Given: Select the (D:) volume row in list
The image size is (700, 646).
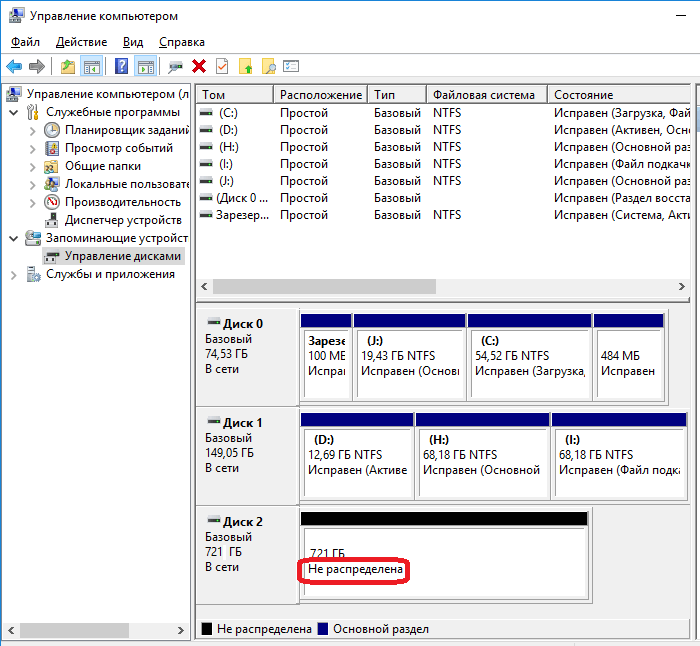Looking at the screenshot, I should [x=444, y=130].
